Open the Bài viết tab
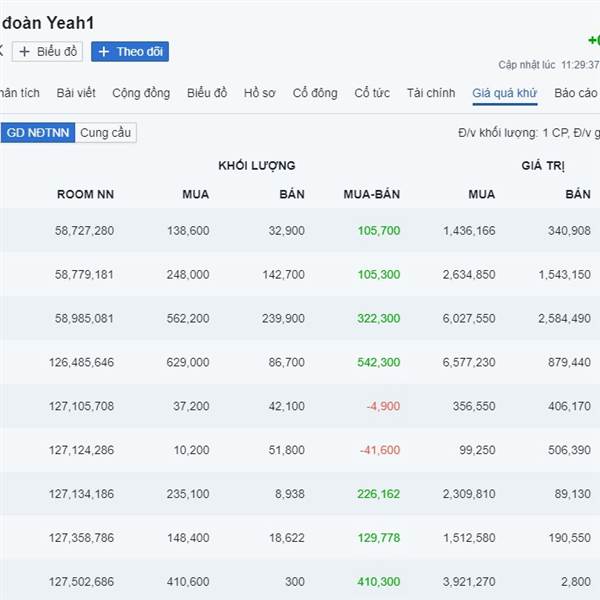600x600 pixels. point(76,93)
